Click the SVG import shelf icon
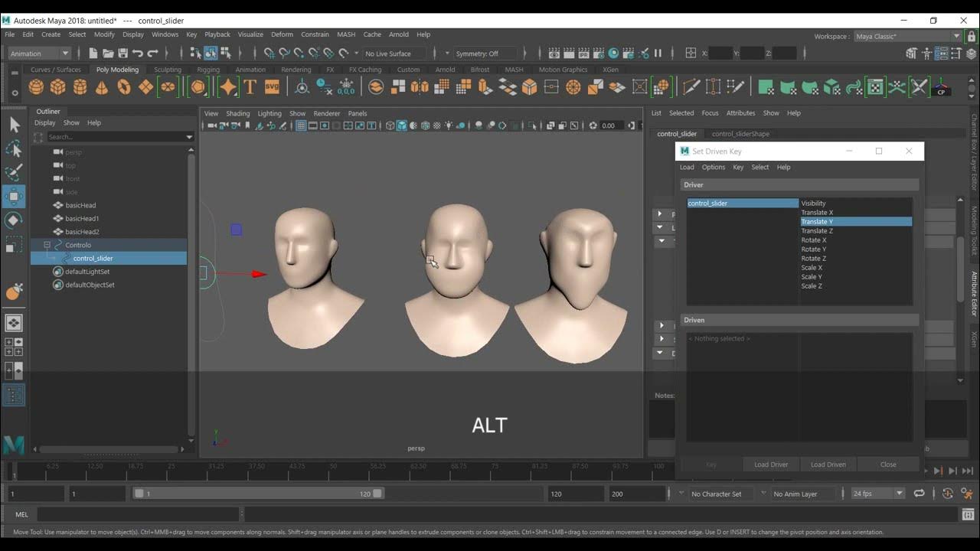Viewport: 980px width, 551px height. tap(272, 87)
